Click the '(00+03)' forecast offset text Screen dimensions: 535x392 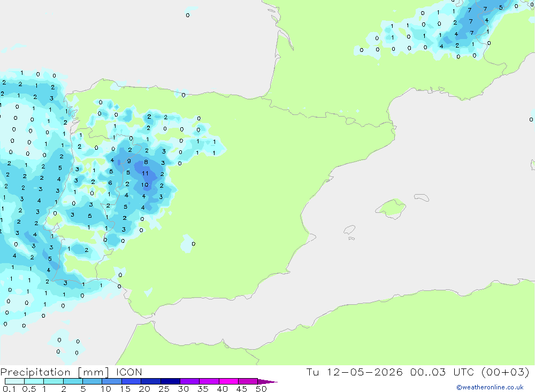tap(506, 372)
